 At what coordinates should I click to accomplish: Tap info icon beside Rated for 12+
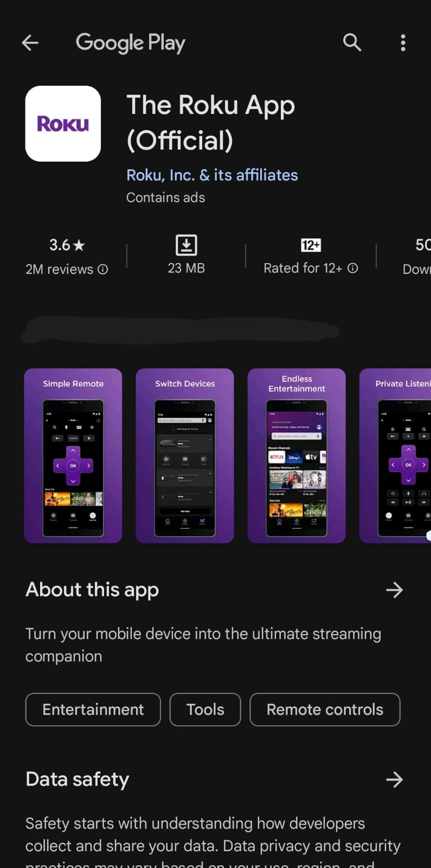click(x=352, y=268)
